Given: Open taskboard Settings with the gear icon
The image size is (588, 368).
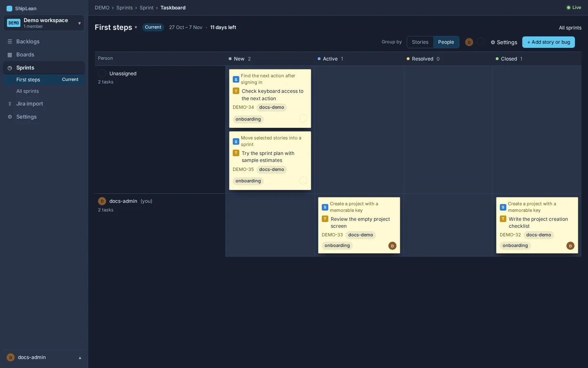Looking at the screenshot, I should point(504,43).
